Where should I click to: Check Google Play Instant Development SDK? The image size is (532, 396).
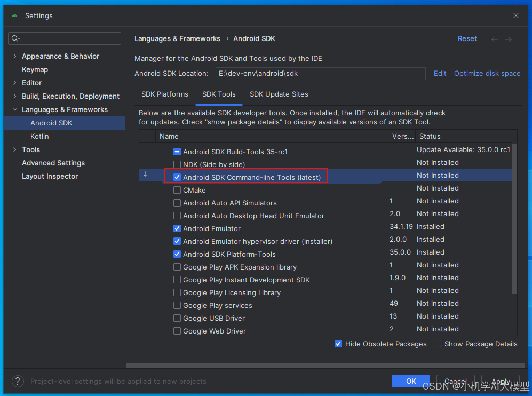coord(177,280)
